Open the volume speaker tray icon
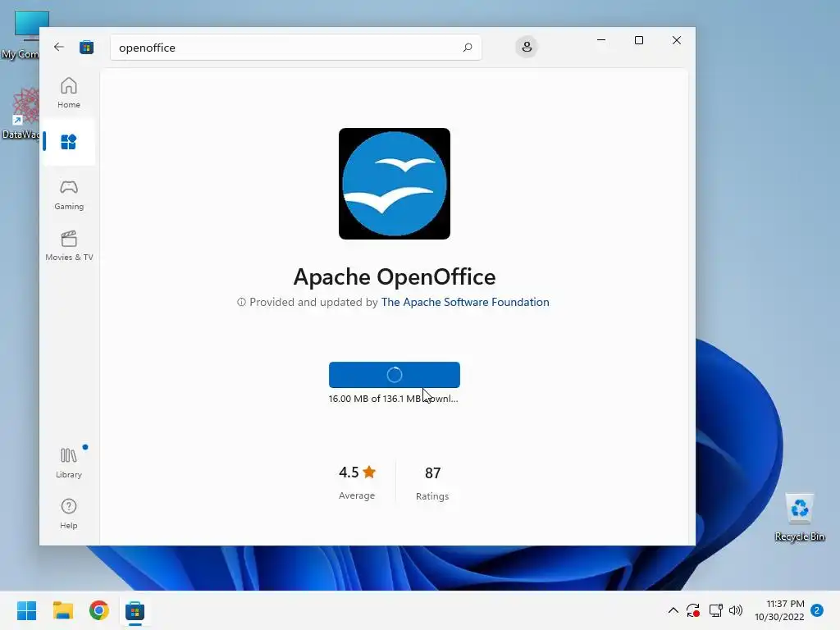 (x=736, y=610)
